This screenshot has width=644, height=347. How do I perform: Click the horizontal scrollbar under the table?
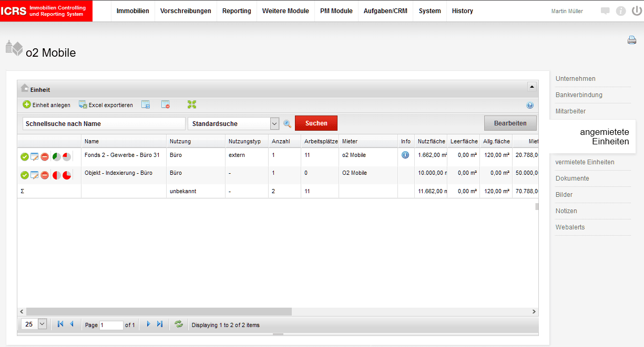pyautogui.click(x=159, y=311)
